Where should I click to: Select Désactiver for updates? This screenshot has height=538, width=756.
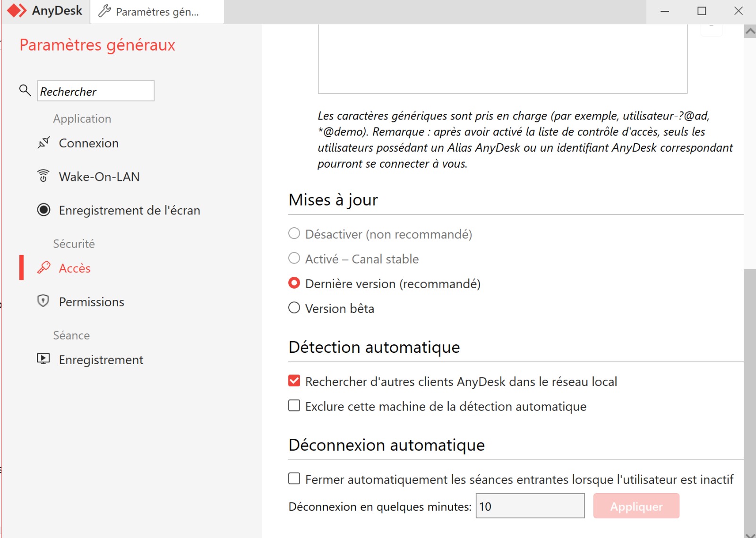pyautogui.click(x=294, y=233)
